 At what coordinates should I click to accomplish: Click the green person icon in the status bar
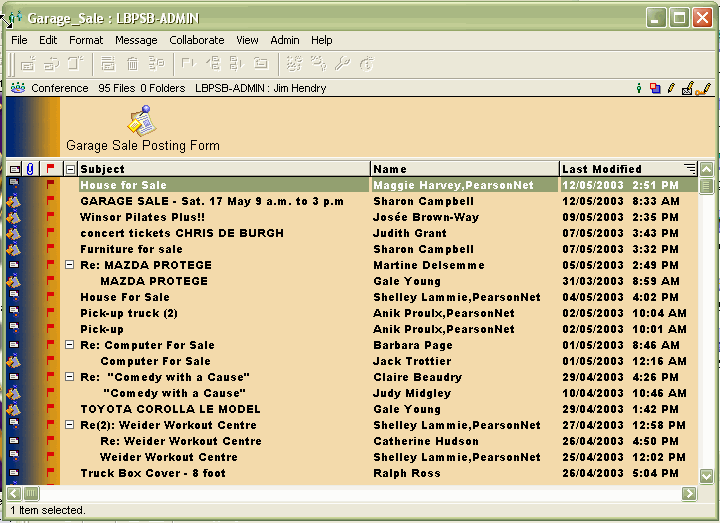coord(639,88)
